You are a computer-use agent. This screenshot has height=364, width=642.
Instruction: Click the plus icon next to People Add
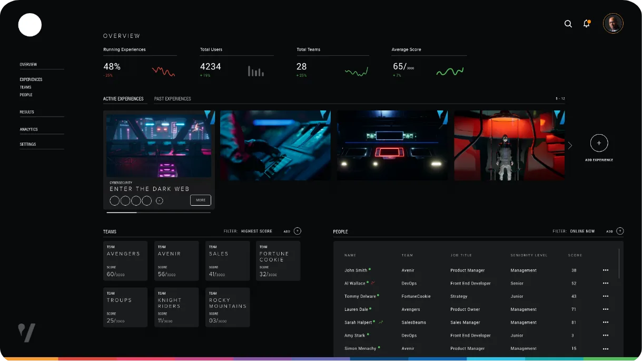(620, 231)
